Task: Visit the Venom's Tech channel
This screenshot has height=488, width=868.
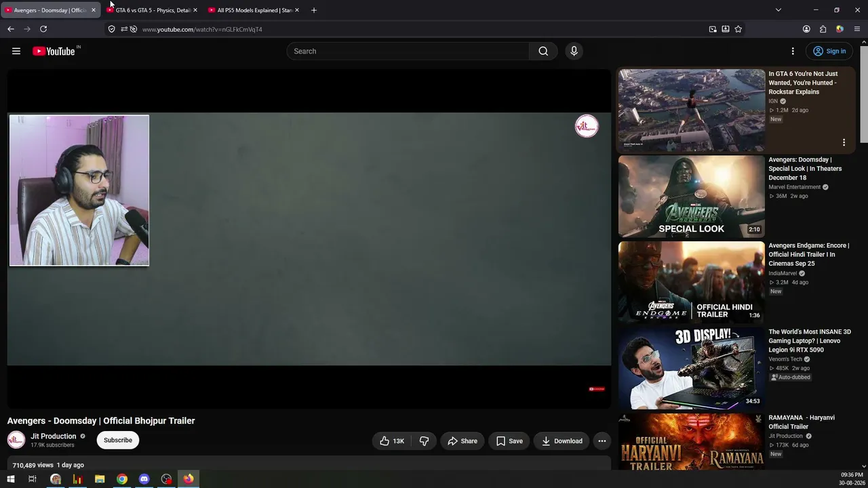Action: [x=785, y=359]
